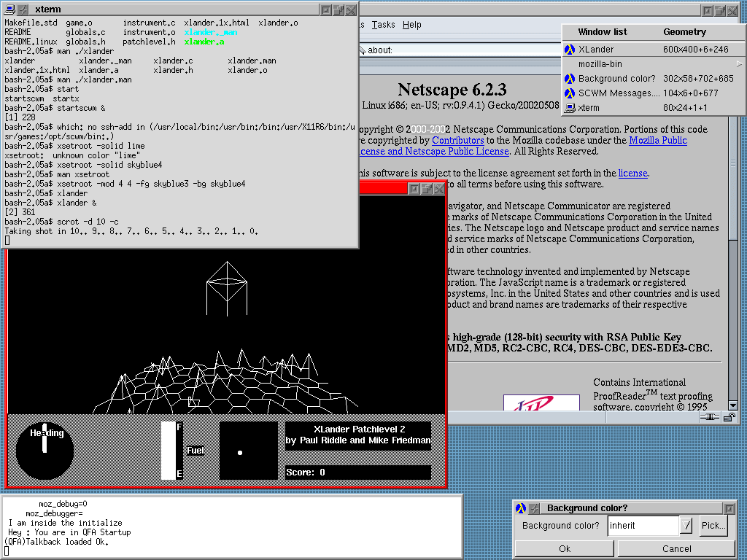This screenshot has width=747, height=560.
Task: Click the 'scrot -d 10 -c' command line in xterm
Action: pyautogui.click(x=88, y=222)
